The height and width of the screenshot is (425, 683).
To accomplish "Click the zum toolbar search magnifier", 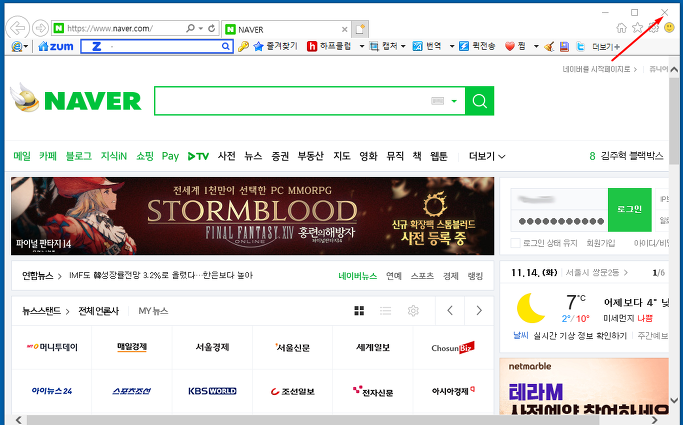I will coord(226,46).
